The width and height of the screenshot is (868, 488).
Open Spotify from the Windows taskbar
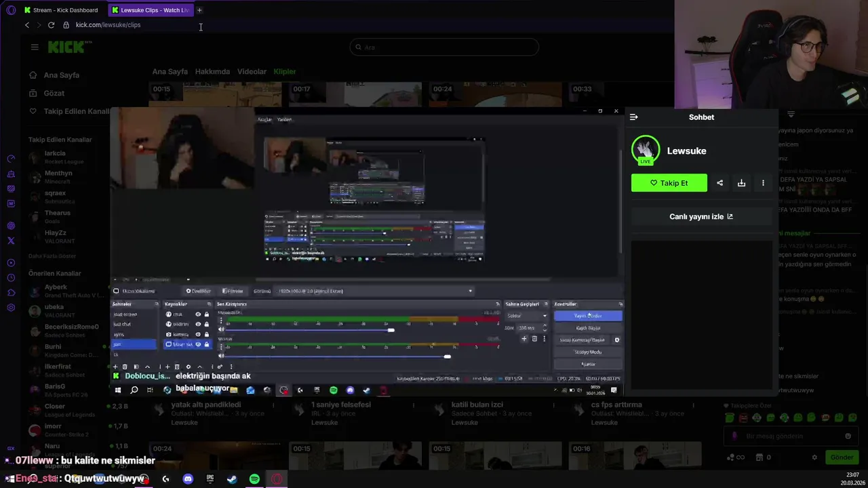point(254,479)
